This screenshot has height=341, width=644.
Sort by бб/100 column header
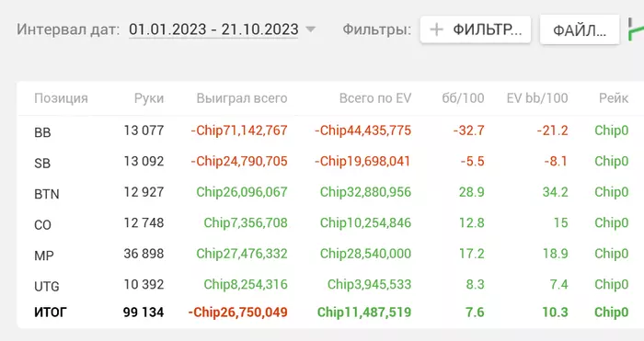coord(463,98)
